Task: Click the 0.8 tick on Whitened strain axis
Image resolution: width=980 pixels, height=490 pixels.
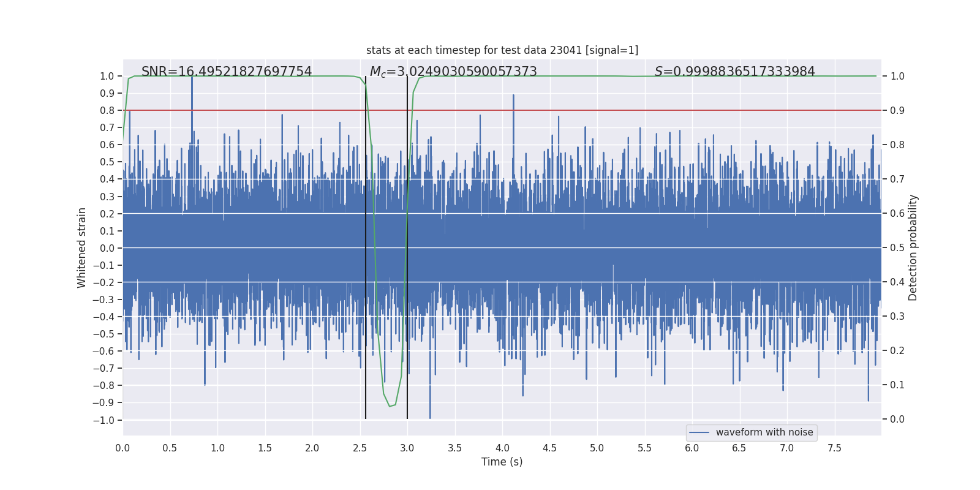Action: [x=107, y=110]
